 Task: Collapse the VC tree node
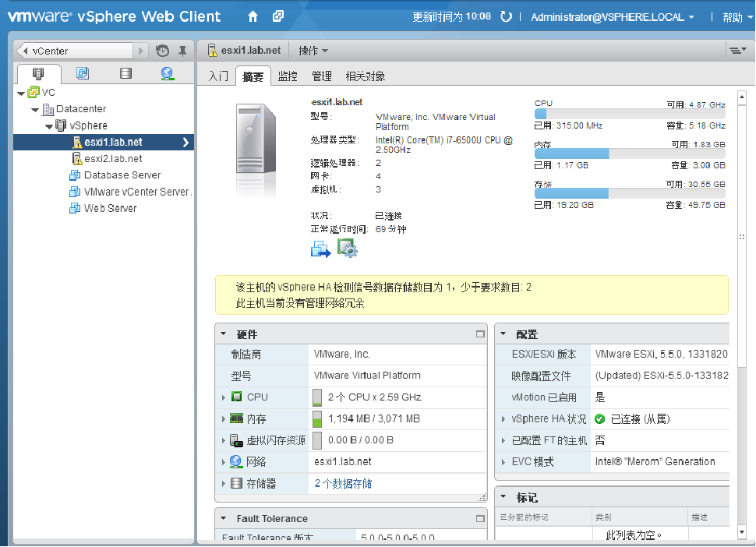[x=21, y=93]
